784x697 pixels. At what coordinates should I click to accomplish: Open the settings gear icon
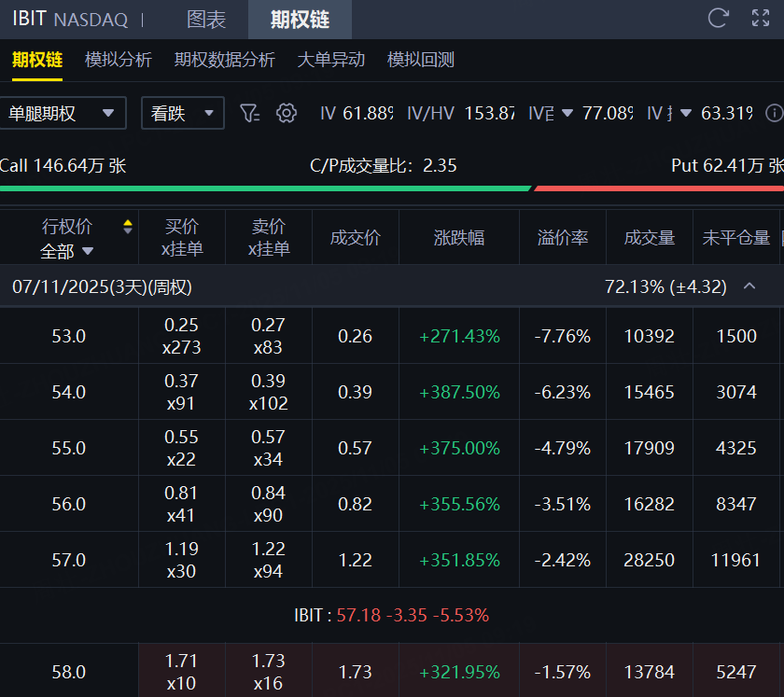coord(287,113)
